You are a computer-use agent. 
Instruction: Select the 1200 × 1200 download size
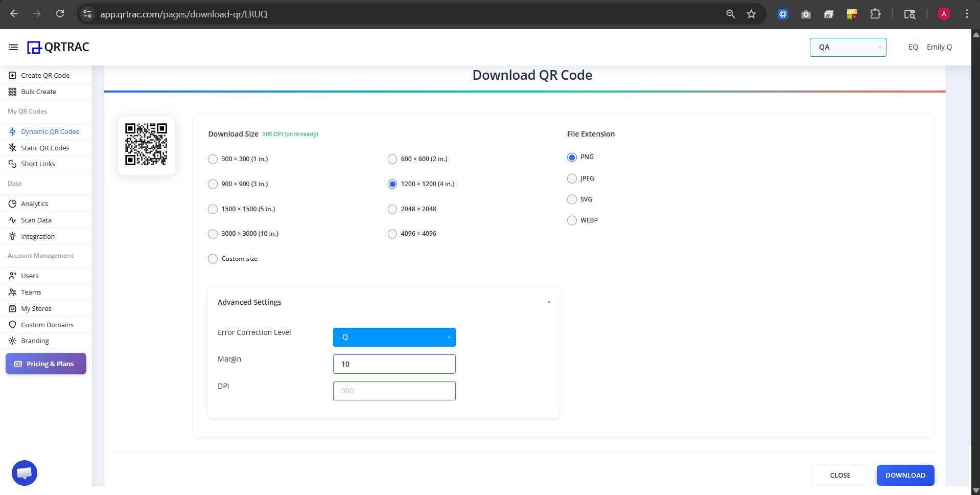coord(392,184)
